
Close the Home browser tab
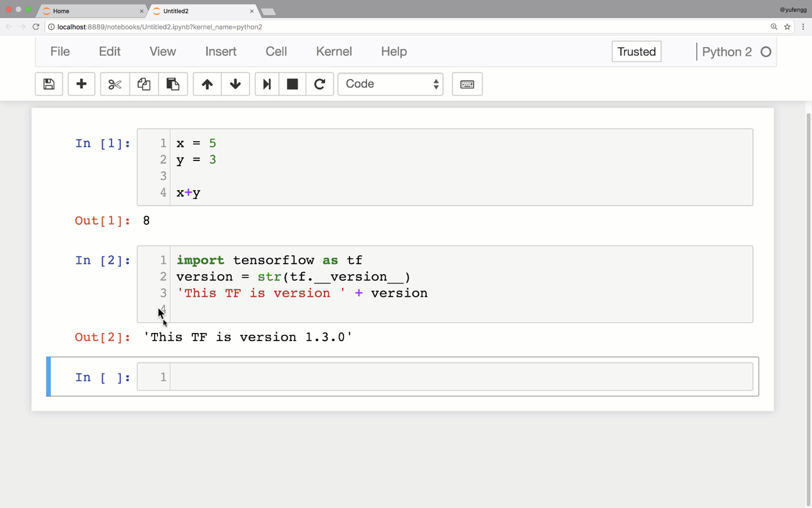click(x=142, y=11)
